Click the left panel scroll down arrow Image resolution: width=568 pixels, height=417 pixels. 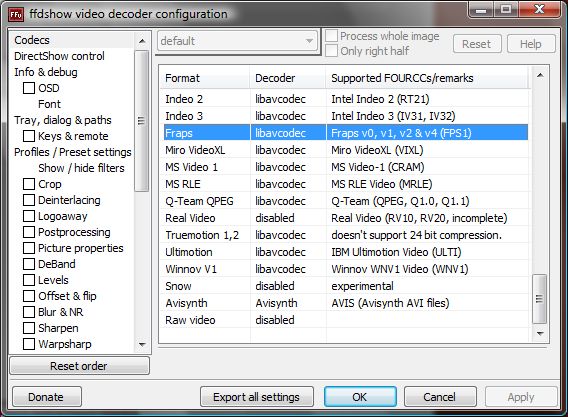pyautogui.click(x=142, y=344)
